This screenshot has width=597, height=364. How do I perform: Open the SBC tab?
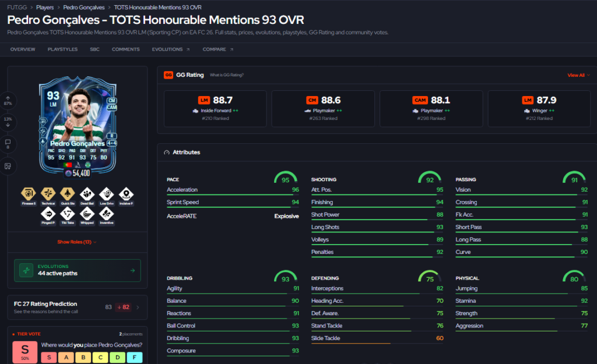[95, 50]
